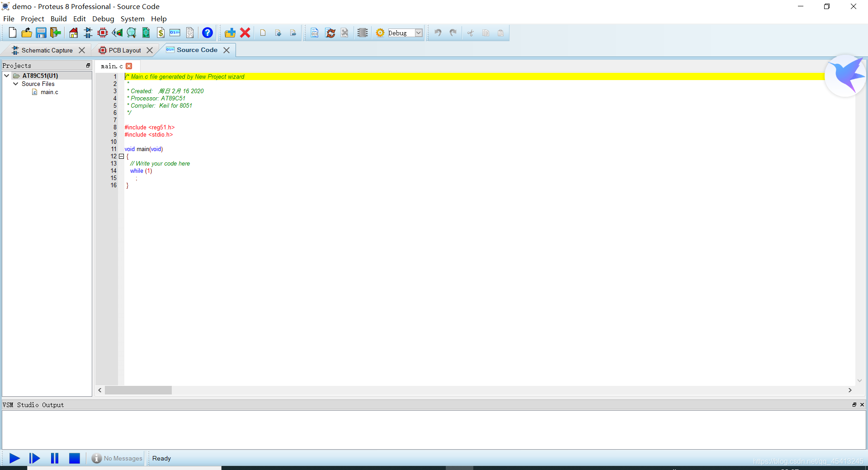The image size is (868, 470).
Task: Open PCB Layout from the red chip icon
Action: point(103,33)
